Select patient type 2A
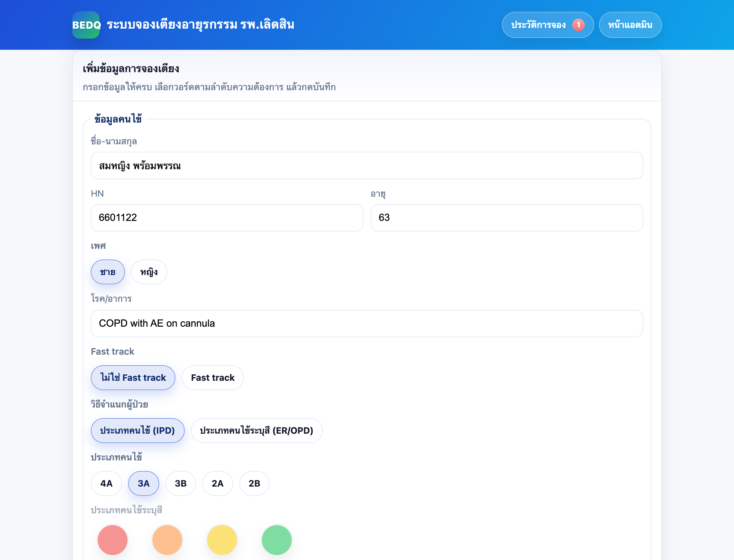 pyautogui.click(x=217, y=483)
